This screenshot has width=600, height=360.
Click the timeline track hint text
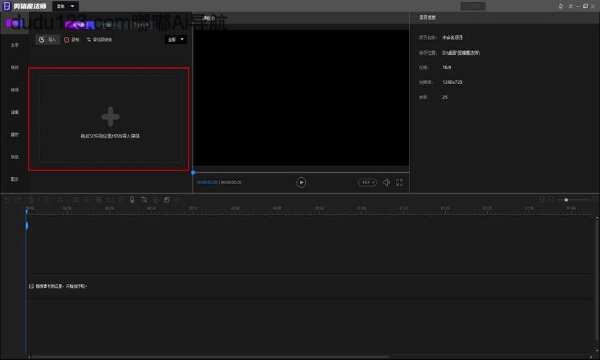coord(58,286)
